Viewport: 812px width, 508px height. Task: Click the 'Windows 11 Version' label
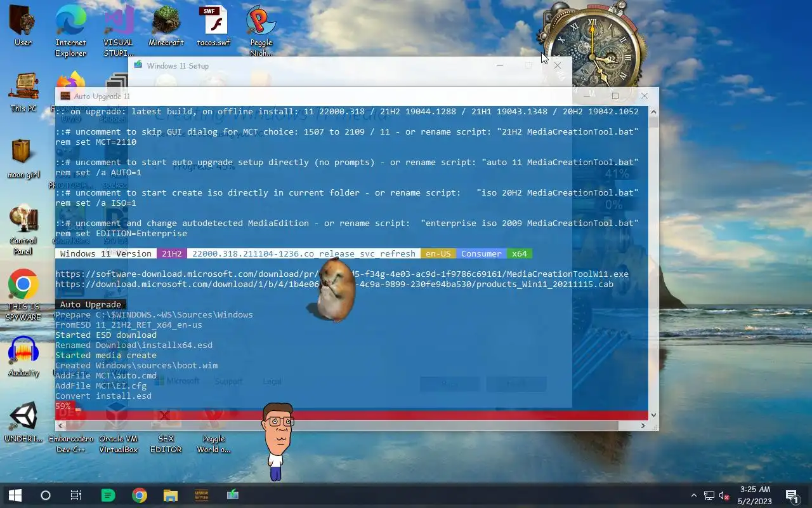click(x=106, y=254)
